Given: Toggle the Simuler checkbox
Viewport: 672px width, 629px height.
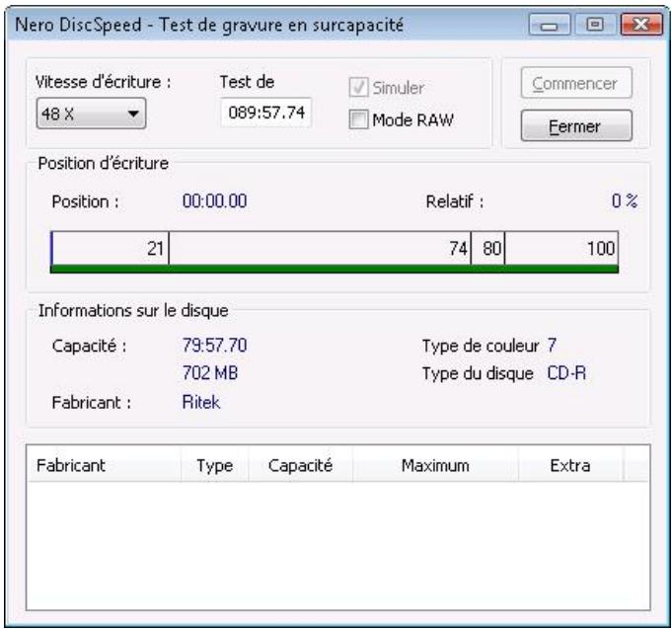Looking at the screenshot, I should click(358, 88).
